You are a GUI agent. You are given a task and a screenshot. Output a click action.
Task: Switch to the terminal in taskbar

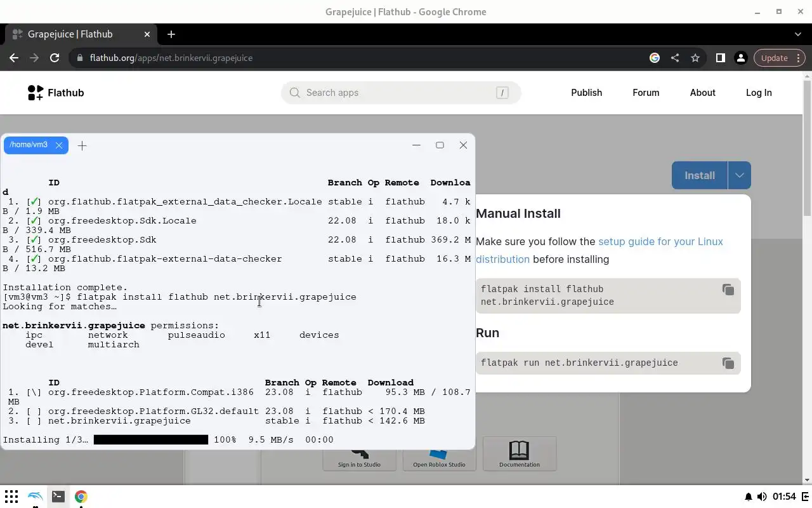(x=58, y=497)
